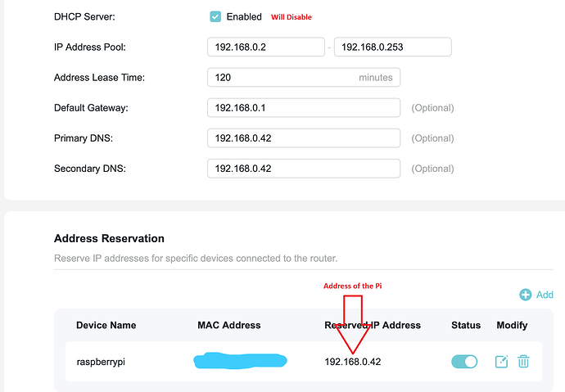Click the Primary DNS input field
The height and width of the screenshot is (392, 565).
pos(303,138)
